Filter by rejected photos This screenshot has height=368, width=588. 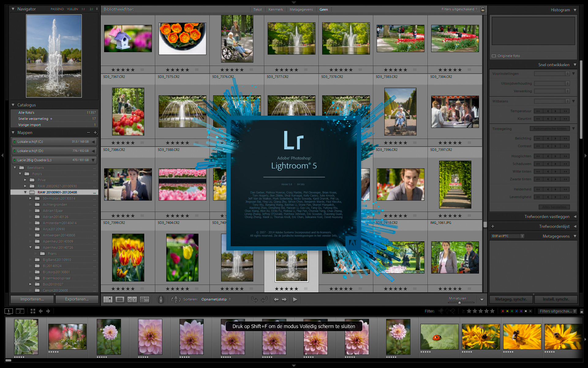pos(453,311)
